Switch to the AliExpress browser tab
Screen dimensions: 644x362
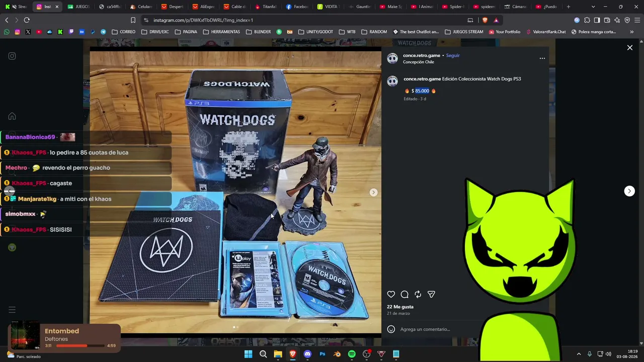tap(204, 7)
